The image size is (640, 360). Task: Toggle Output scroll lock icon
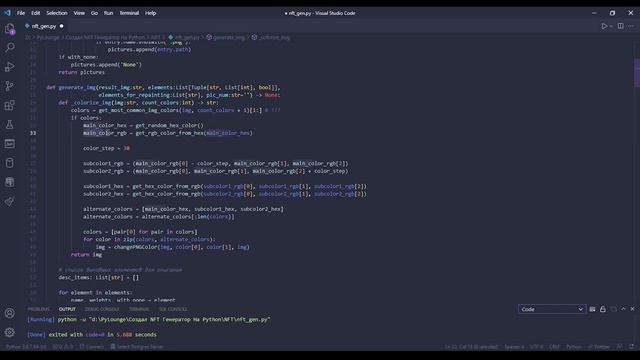click(603, 309)
